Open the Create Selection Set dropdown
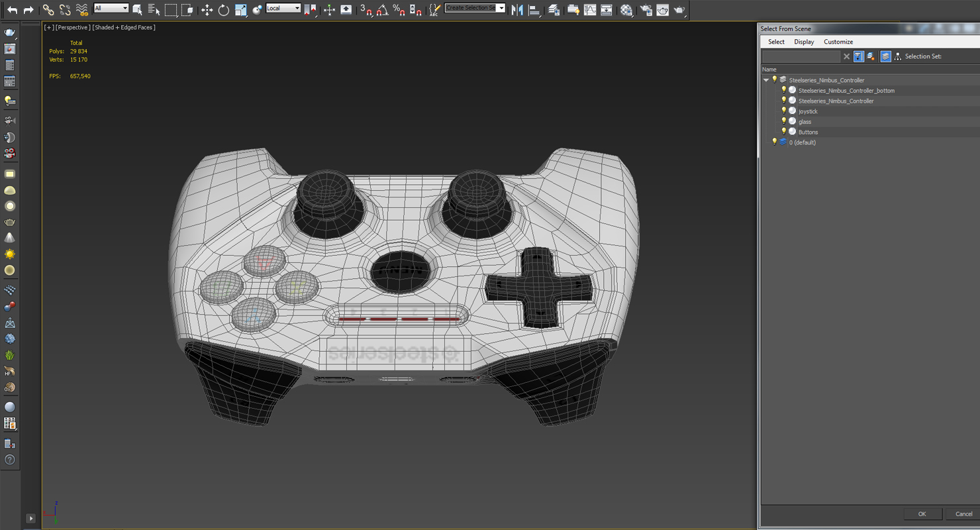 point(475,9)
